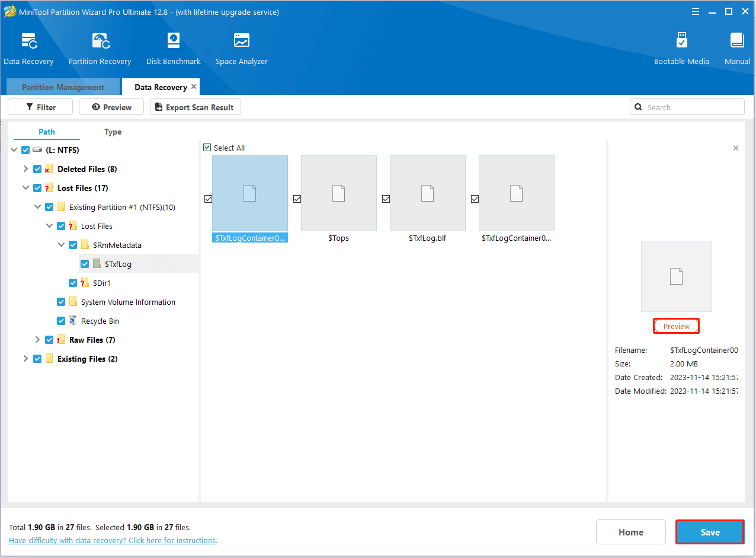Image resolution: width=756 pixels, height=558 pixels.
Task: Click the search magnifier icon
Action: [638, 107]
